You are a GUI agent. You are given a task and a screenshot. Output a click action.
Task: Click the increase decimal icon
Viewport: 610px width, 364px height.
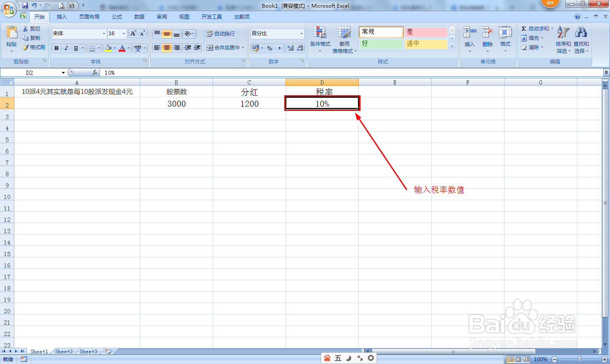(x=291, y=48)
